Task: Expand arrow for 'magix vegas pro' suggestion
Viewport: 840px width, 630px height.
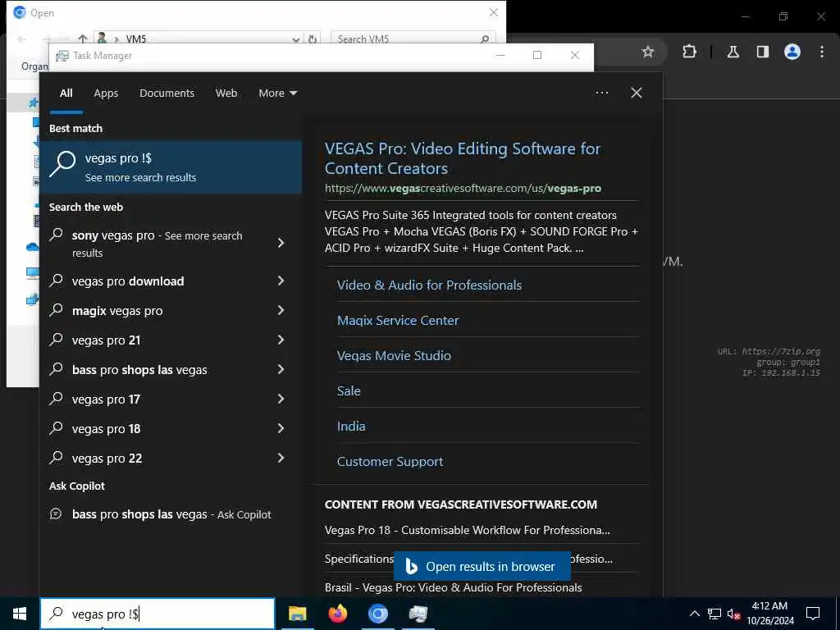Action: (281, 310)
